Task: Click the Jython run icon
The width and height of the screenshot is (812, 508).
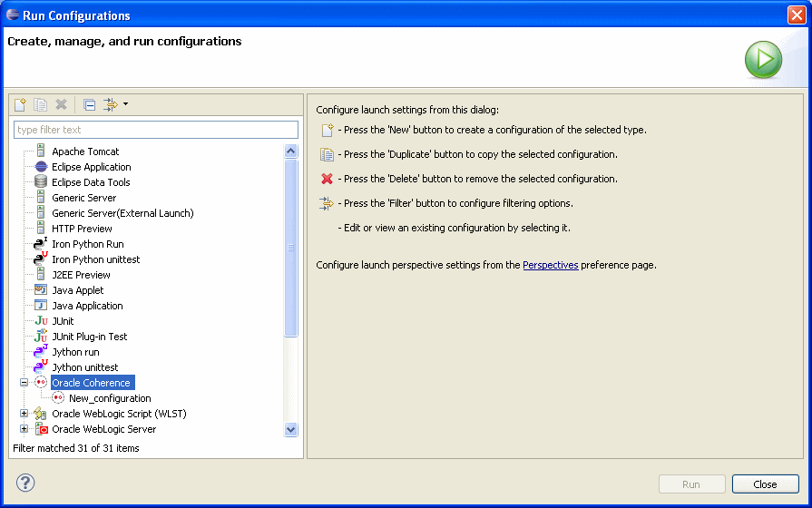Action: click(41, 352)
